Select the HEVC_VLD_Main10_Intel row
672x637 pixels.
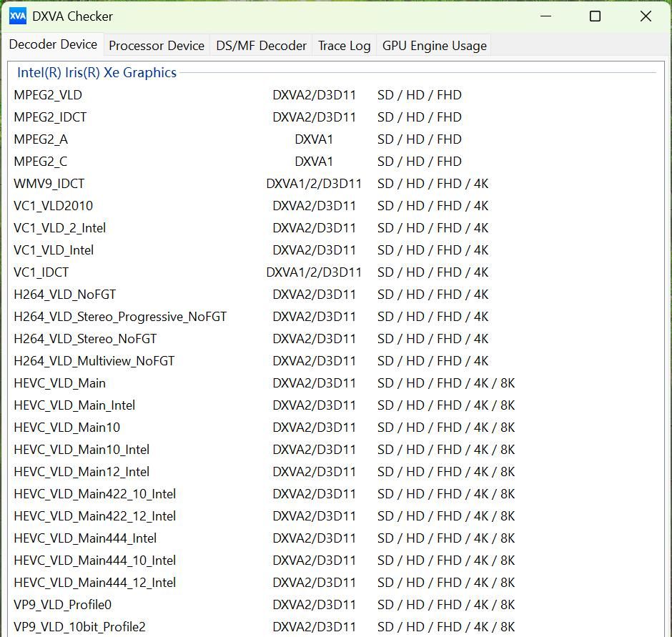click(81, 450)
